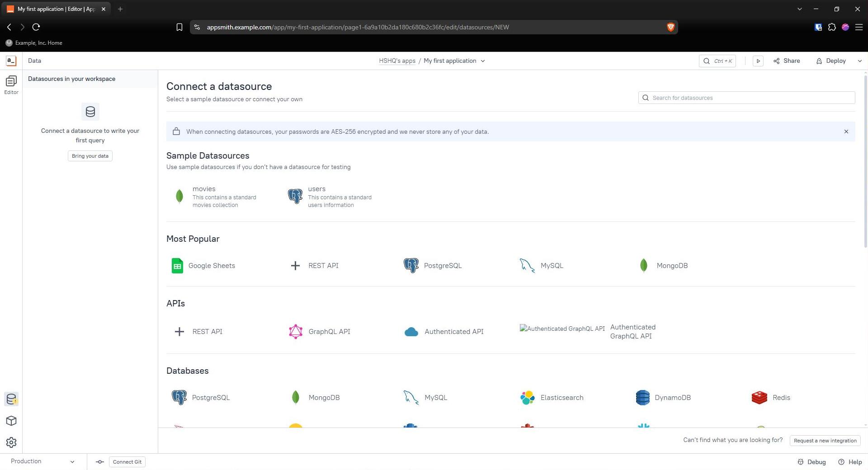Open Brave main menu

(859, 27)
